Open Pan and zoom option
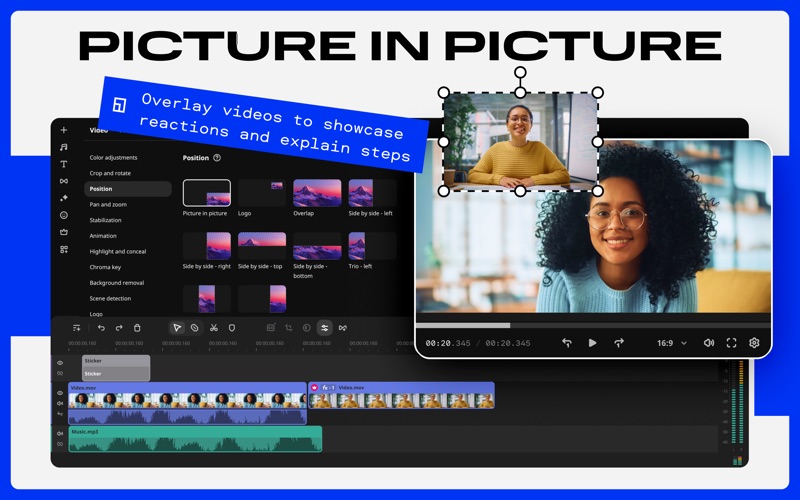Screen dimensions: 800x500 coord(108,205)
